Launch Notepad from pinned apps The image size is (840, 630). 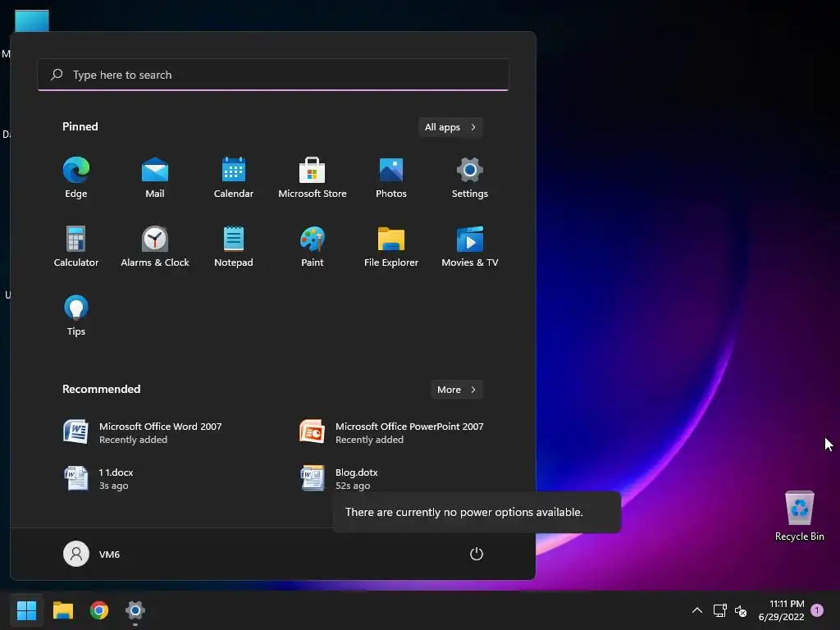click(x=234, y=246)
